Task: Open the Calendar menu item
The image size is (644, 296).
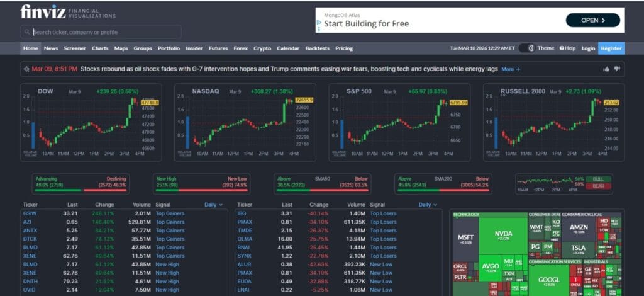Action: [288, 48]
